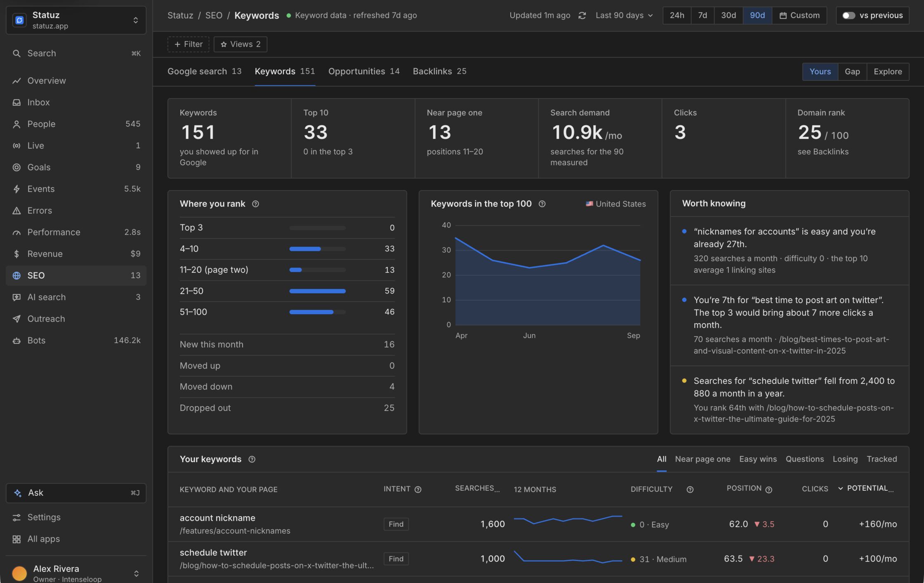
Task: Click the Bots robot icon
Action: (x=16, y=341)
